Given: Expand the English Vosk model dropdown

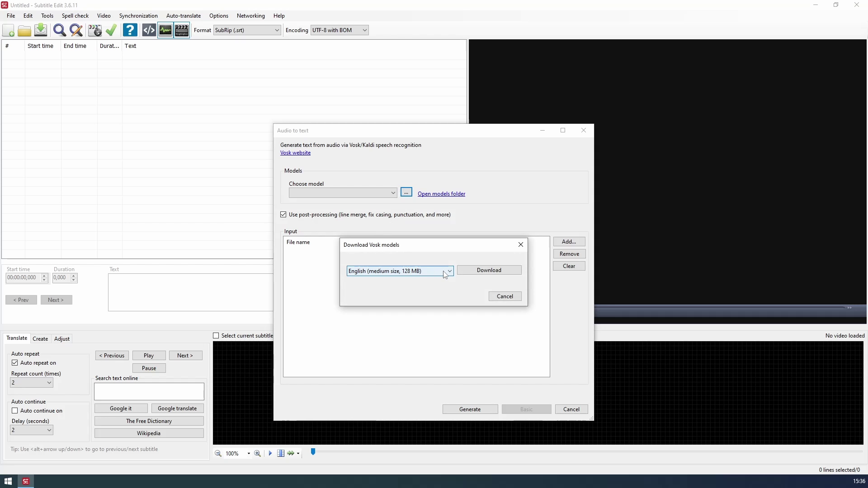Looking at the screenshot, I should [x=449, y=271].
